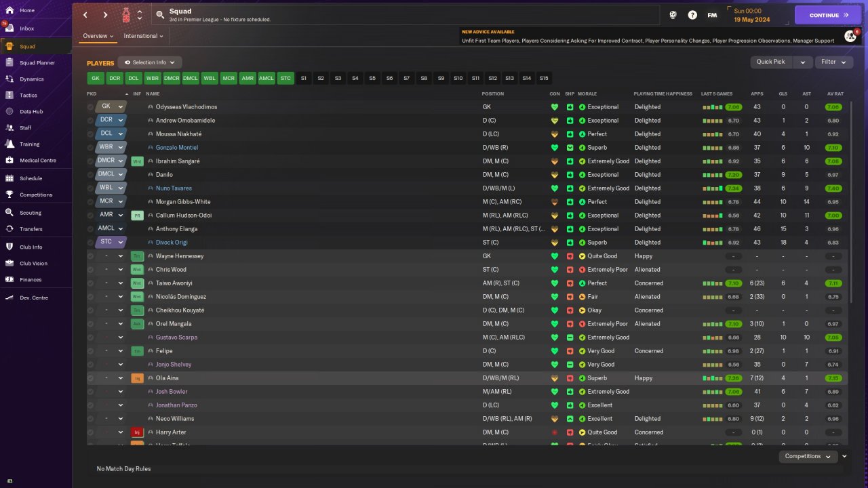The image size is (868, 488).
Task: Toggle the pick circle for Wayne Hennessey
Action: coord(91,256)
